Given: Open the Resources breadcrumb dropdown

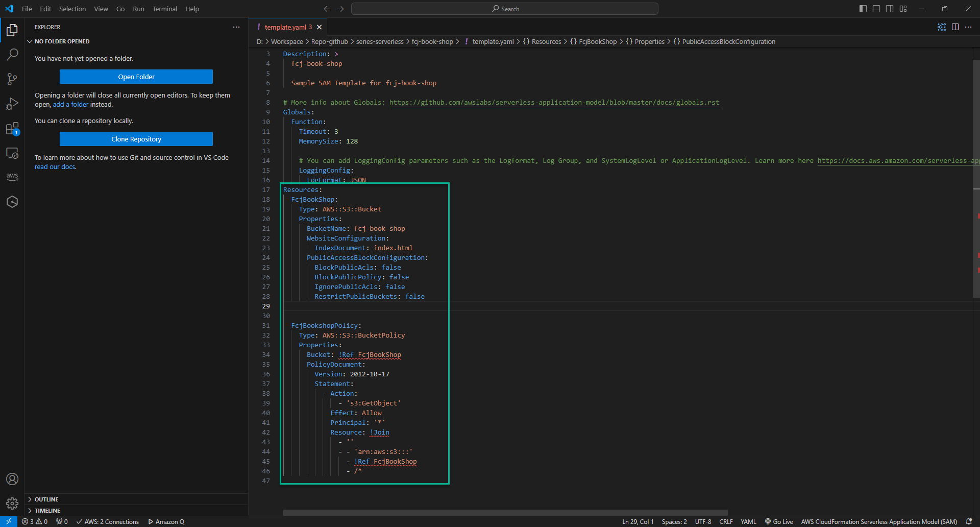Looking at the screenshot, I should (x=542, y=41).
